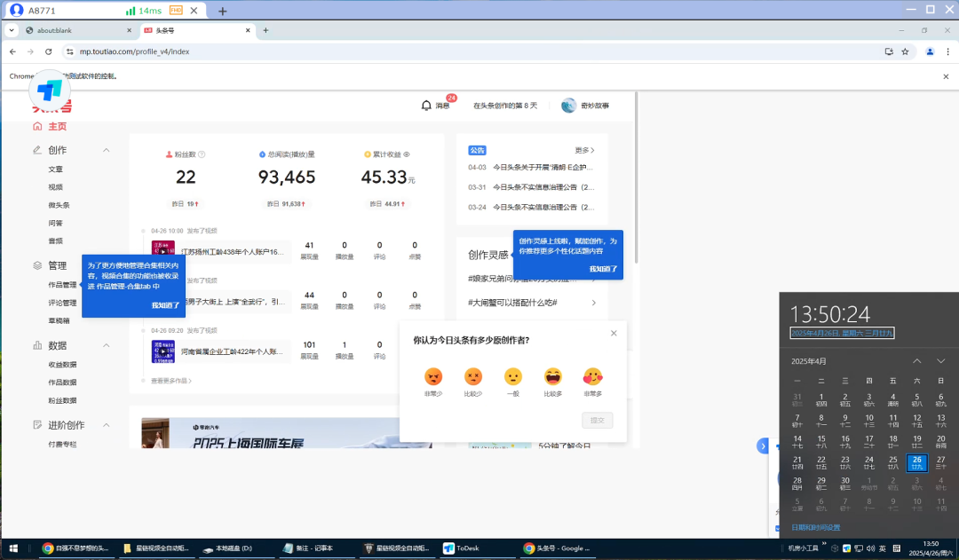This screenshot has width=959, height=560.
Task: Dismiss the 作品管理 tooltip with 我知道了
Action: tap(165, 305)
